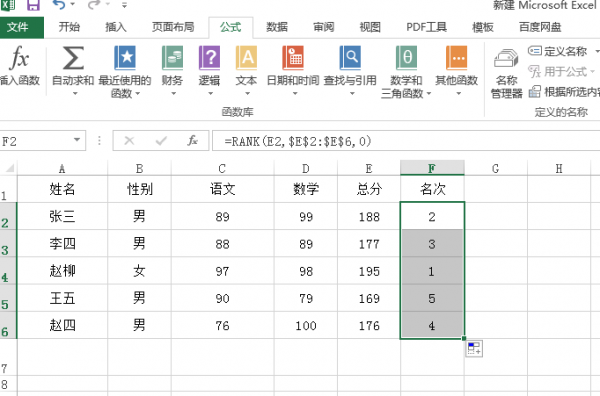Expand Recently Used functions dropdown arrow
The width and height of the screenshot is (600, 396).
pos(137,93)
